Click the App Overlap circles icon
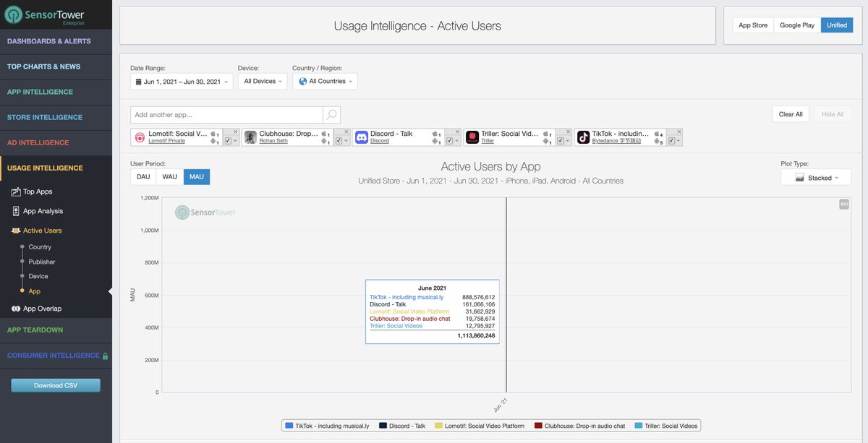Viewport: 868px width, 443px height. click(x=16, y=309)
